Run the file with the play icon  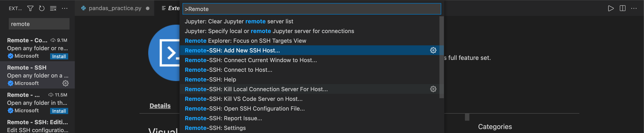click(x=611, y=9)
